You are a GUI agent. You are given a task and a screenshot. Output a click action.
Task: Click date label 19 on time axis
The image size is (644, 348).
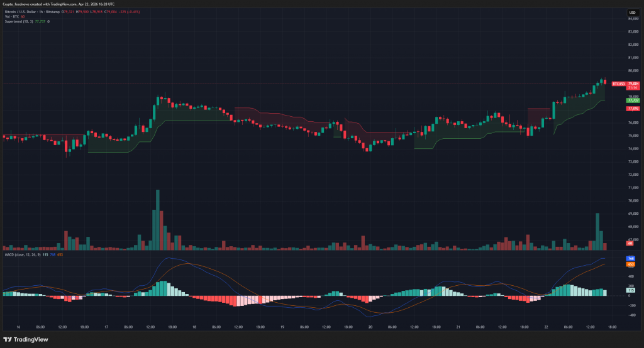[282, 327]
